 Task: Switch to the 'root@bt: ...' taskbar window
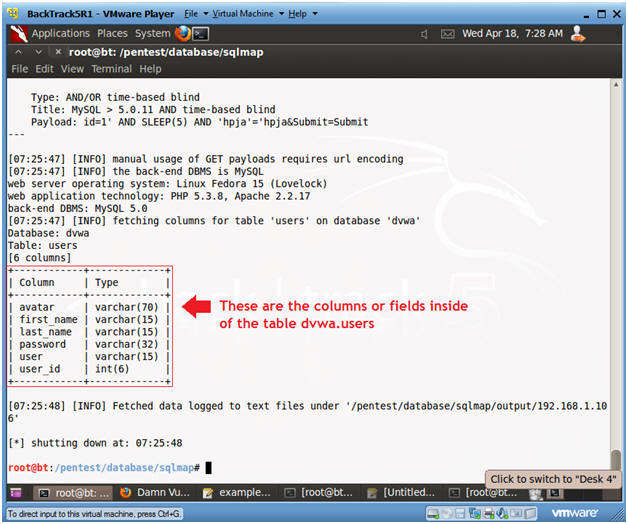click(75, 493)
